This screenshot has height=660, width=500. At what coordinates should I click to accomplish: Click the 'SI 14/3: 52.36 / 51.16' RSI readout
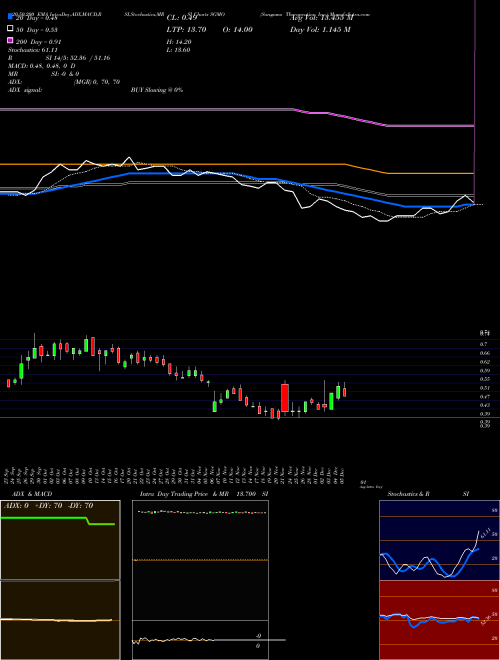[x=78, y=58]
